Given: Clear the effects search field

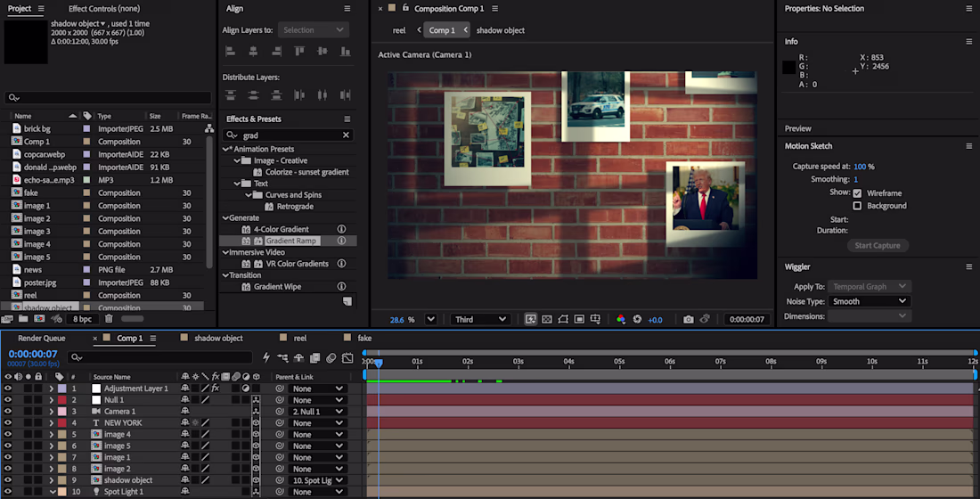Looking at the screenshot, I should coord(346,135).
